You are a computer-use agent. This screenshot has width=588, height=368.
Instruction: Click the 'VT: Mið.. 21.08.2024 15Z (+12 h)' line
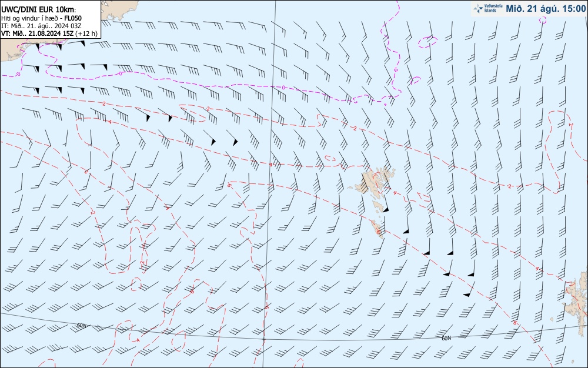[49, 34]
